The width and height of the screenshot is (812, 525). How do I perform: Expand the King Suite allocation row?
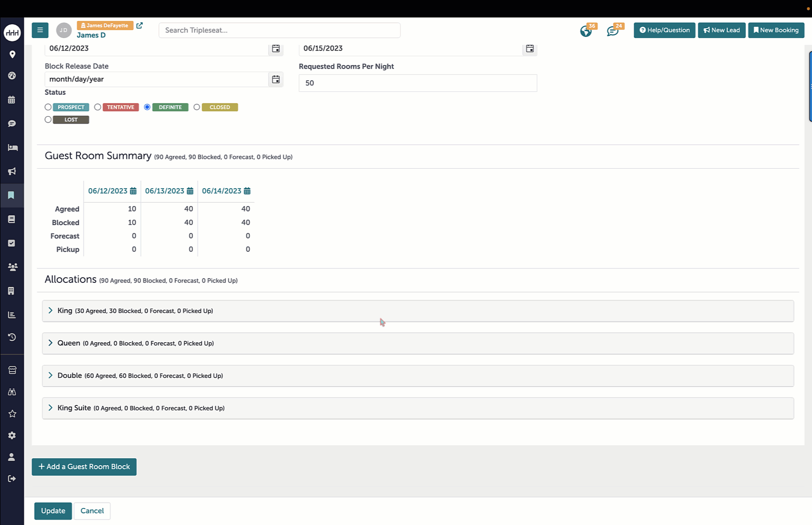tap(51, 408)
